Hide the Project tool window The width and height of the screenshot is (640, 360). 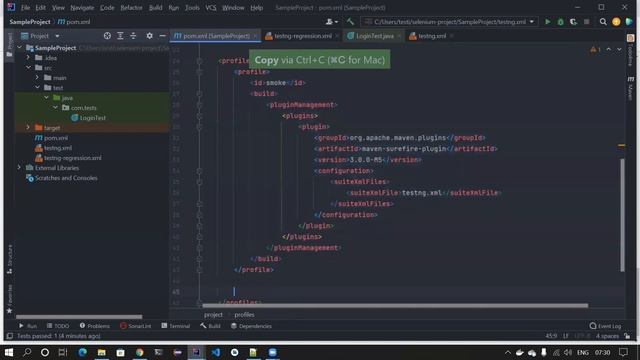pos(162,36)
